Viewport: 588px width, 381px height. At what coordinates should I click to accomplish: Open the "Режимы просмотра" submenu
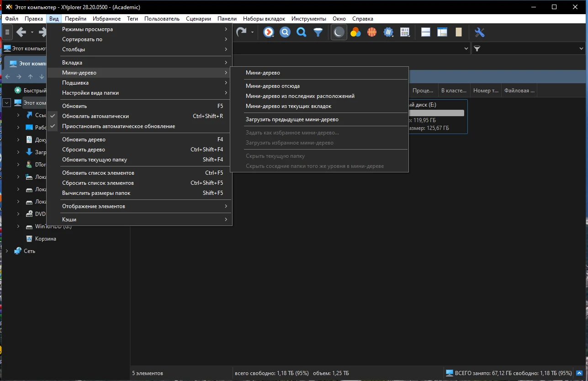(x=87, y=29)
